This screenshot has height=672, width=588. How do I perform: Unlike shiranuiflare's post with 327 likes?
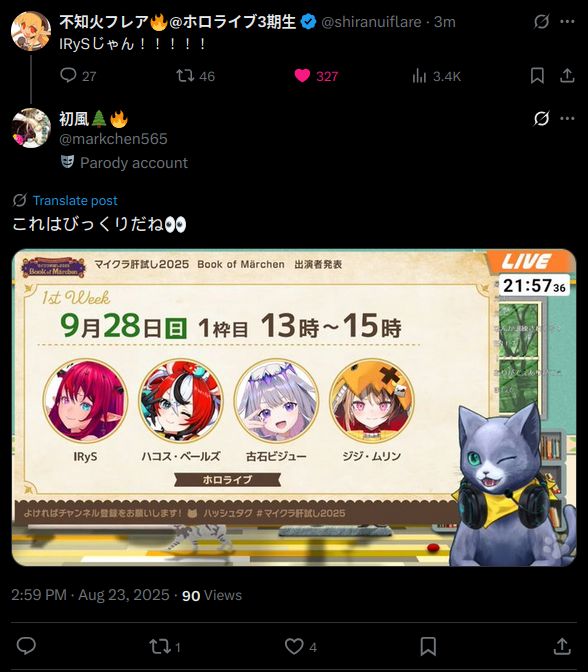coord(302,76)
